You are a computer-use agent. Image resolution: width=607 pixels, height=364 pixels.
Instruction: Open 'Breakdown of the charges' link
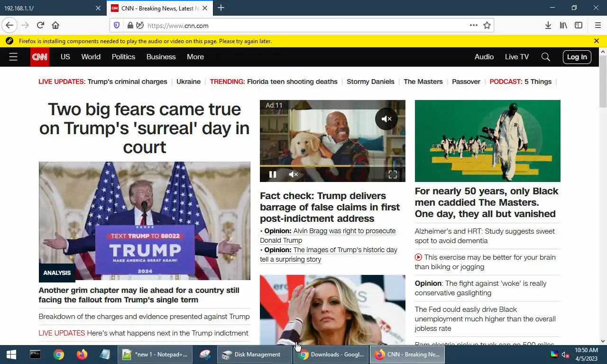(x=144, y=317)
